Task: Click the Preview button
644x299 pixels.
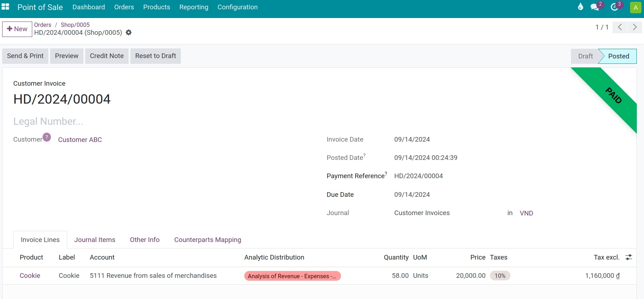Action: pos(67,56)
